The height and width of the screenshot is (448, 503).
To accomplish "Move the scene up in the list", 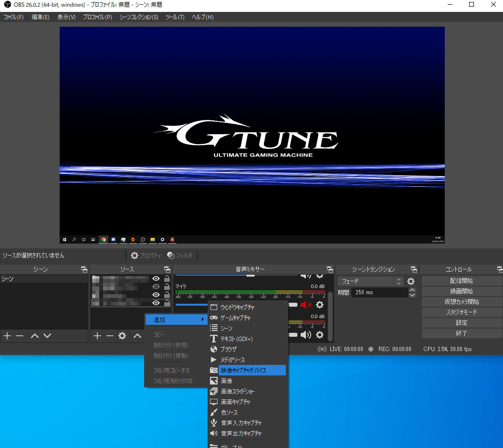I will [x=35, y=336].
